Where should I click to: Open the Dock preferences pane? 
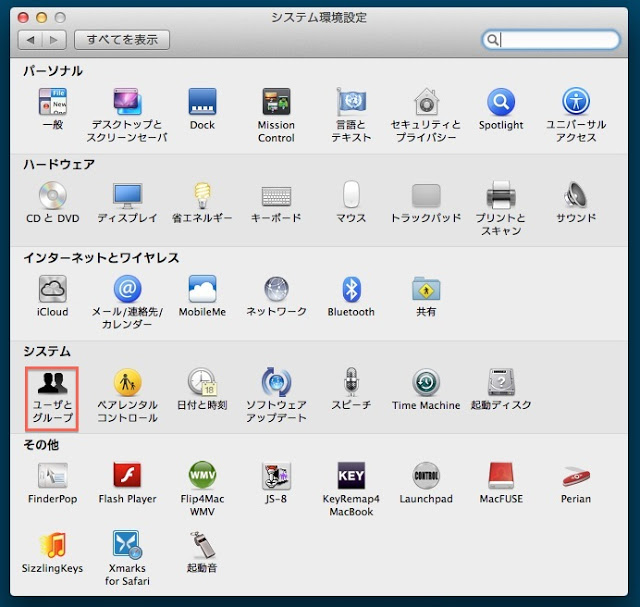pos(202,108)
